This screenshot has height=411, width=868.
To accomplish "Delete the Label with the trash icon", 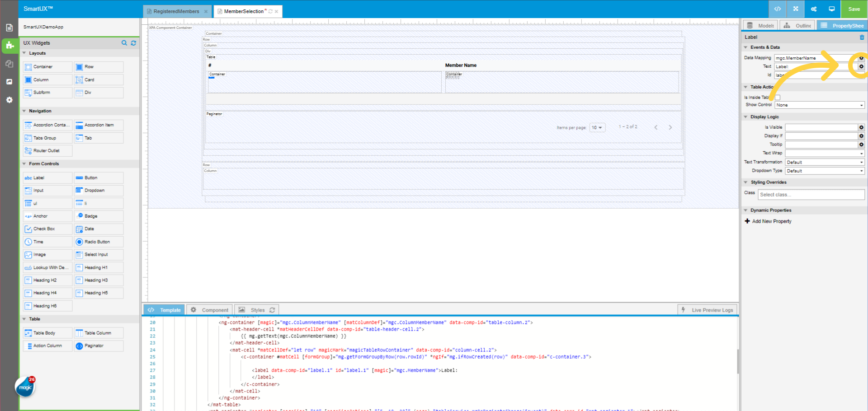I will pos(862,37).
